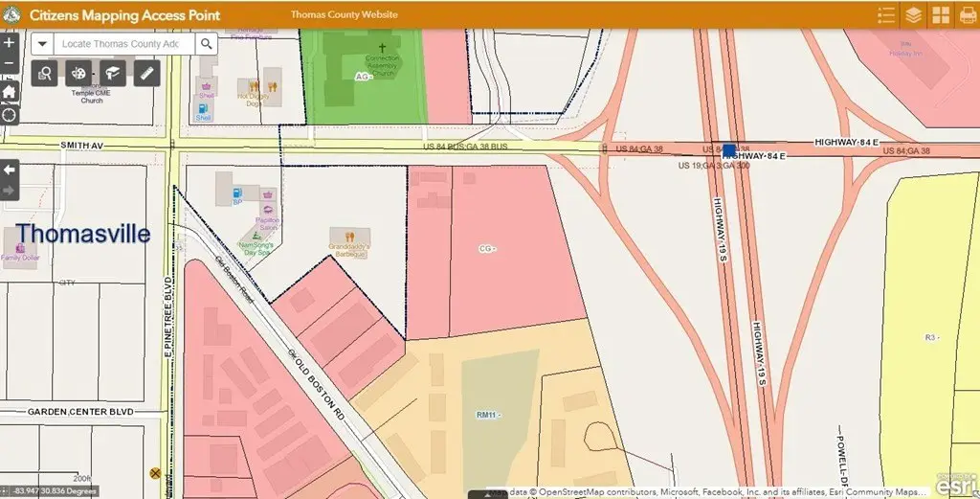980x499 pixels.
Task: Expand the search source dropdown
Action: 43,44
